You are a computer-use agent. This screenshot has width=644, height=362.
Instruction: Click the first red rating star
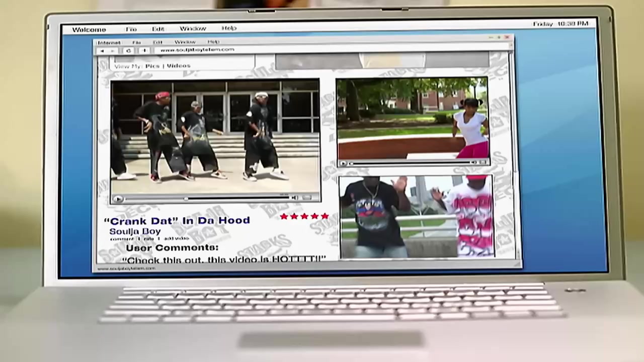284,216
